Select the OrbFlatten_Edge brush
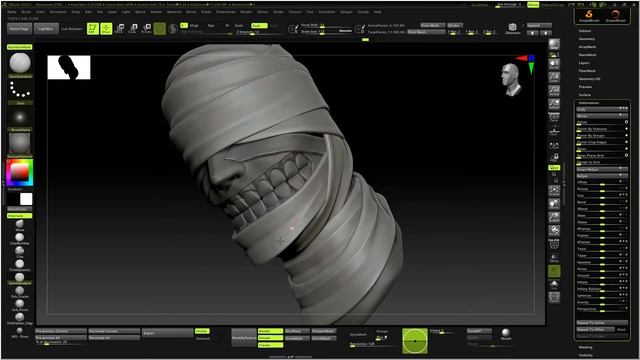640x360 pixels. point(20,318)
